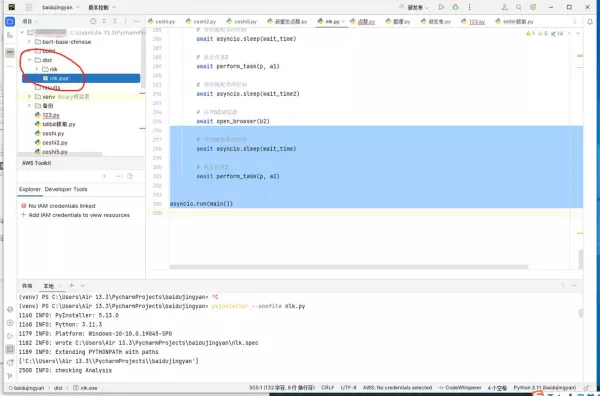The width and height of the screenshot is (600, 396).
Task: Click the AWS help question icon
Action: [130, 176]
